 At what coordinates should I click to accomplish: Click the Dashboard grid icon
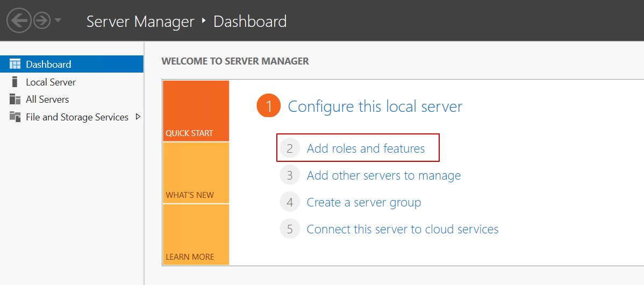point(15,64)
